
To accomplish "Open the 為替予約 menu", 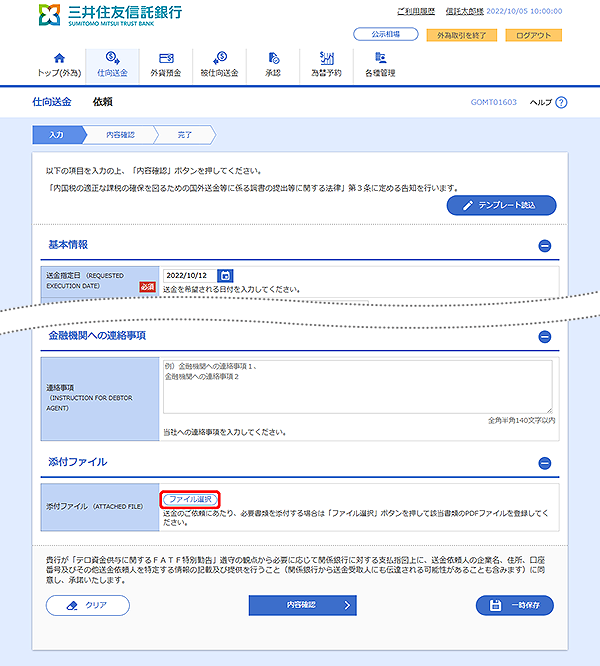I will click(x=326, y=65).
